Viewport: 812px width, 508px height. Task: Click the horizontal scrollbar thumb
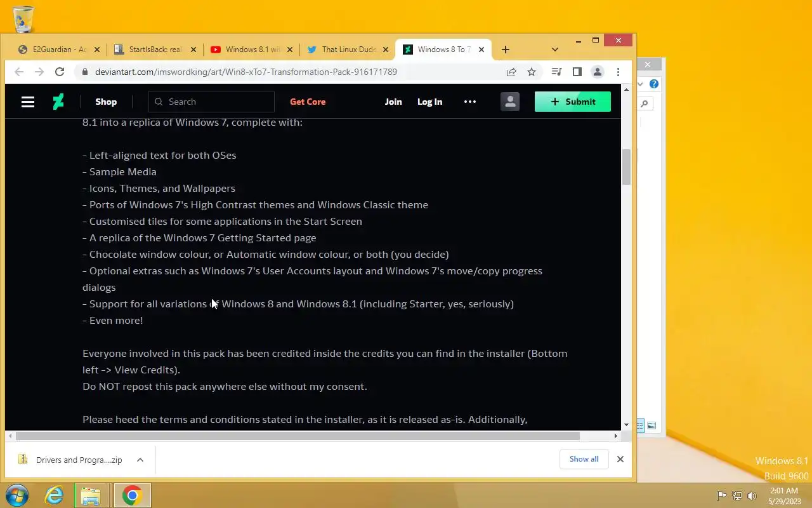click(298, 436)
